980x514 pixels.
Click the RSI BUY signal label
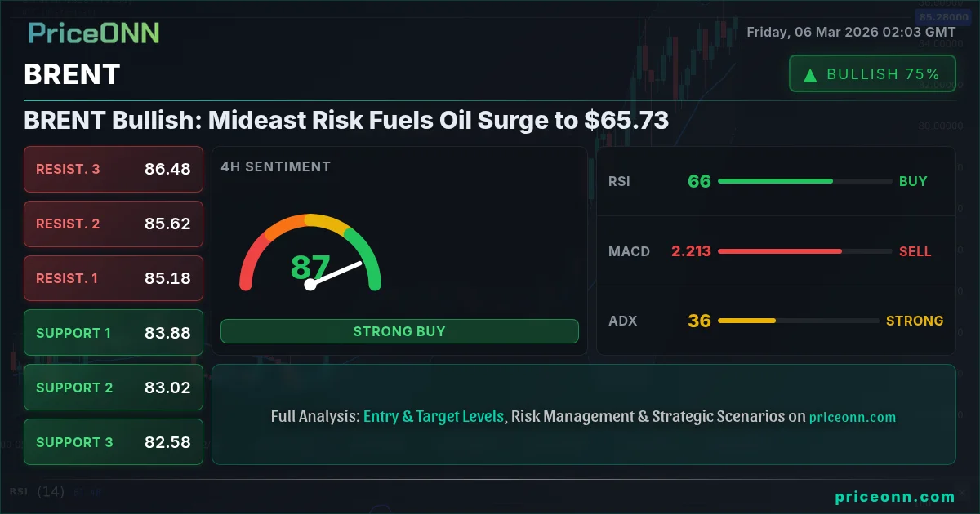(x=913, y=181)
